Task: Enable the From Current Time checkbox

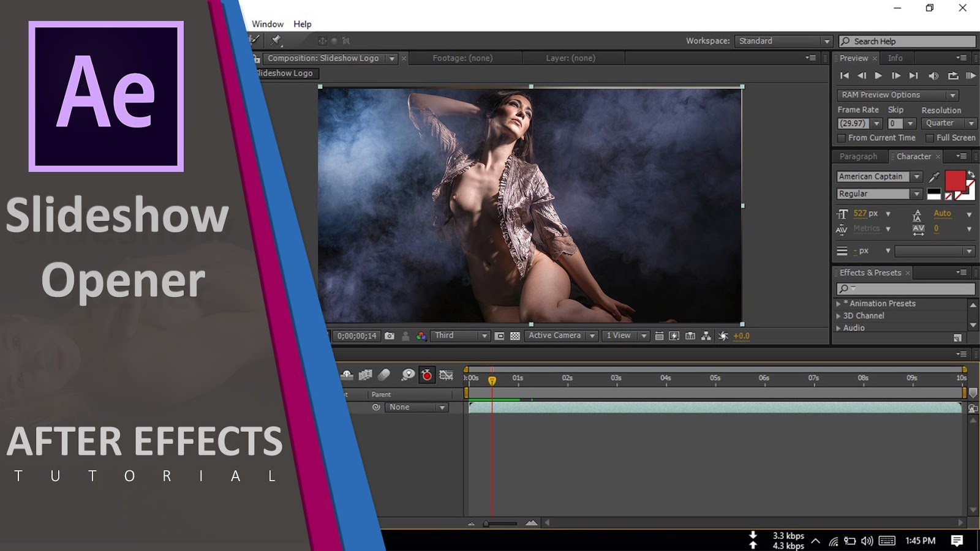Action: pyautogui.click(x=842, y=138)
